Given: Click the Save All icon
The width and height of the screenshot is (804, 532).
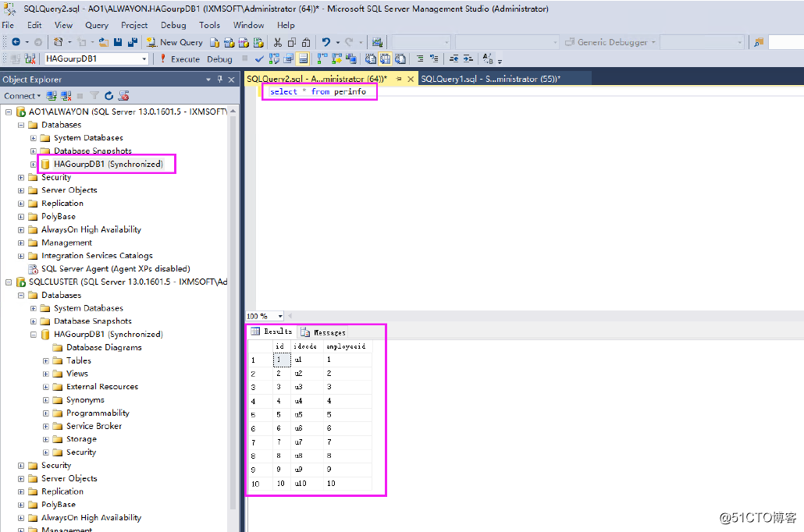Looking at the screenshot, I should click(x=132, y=42).
